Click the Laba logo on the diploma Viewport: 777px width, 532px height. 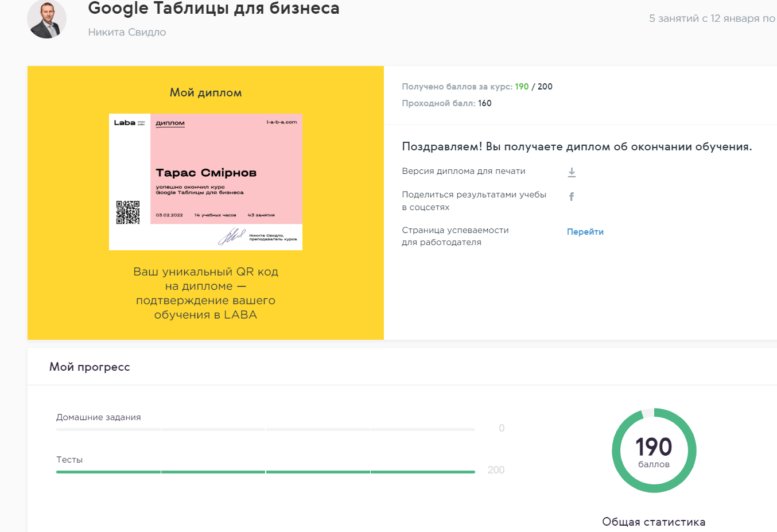125,123
